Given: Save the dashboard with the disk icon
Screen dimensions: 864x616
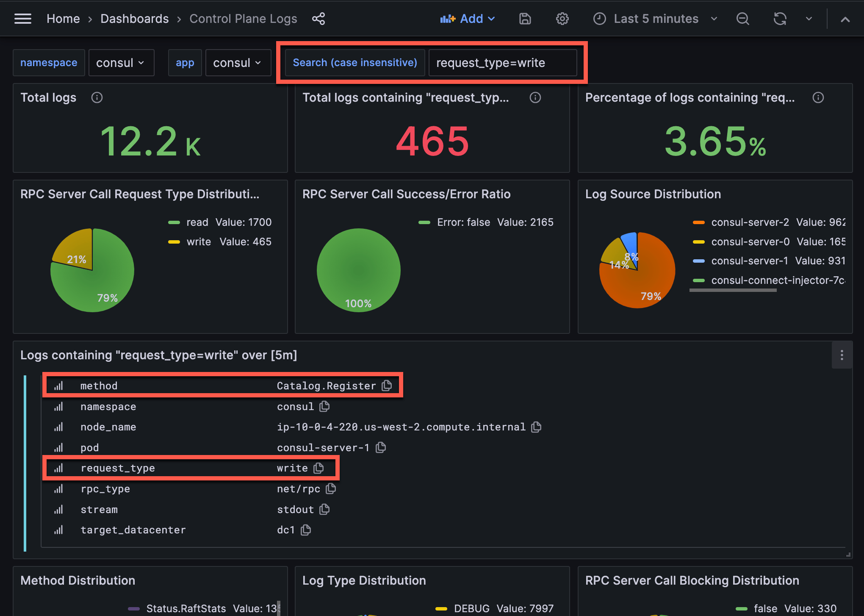Looking at the screenshot, I should [525, 19].
